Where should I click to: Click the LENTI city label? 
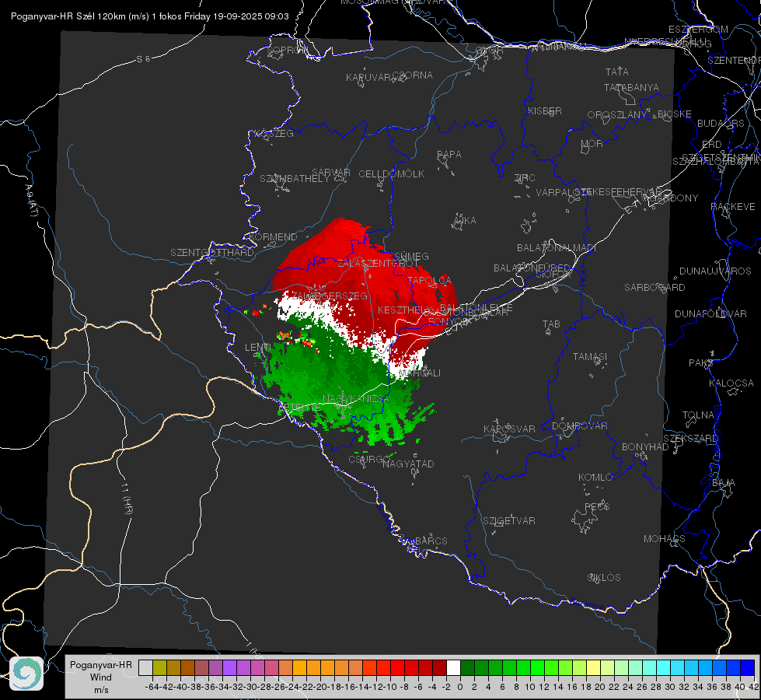tap(258, 348)
